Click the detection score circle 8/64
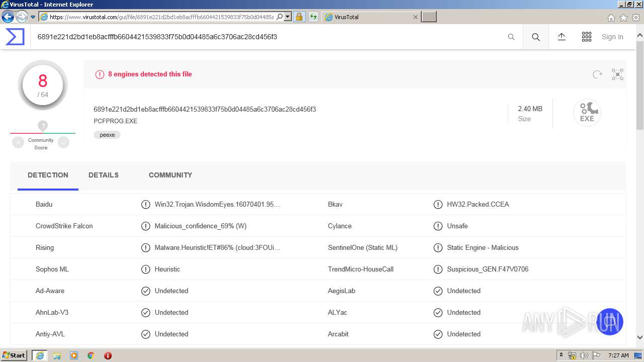Viewport: 644px width, 362px height. point(43,85)
